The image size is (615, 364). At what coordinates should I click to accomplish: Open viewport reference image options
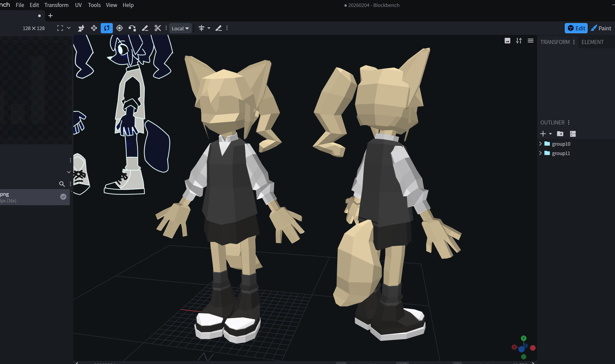pyautogui.click(x=507, y=41)
